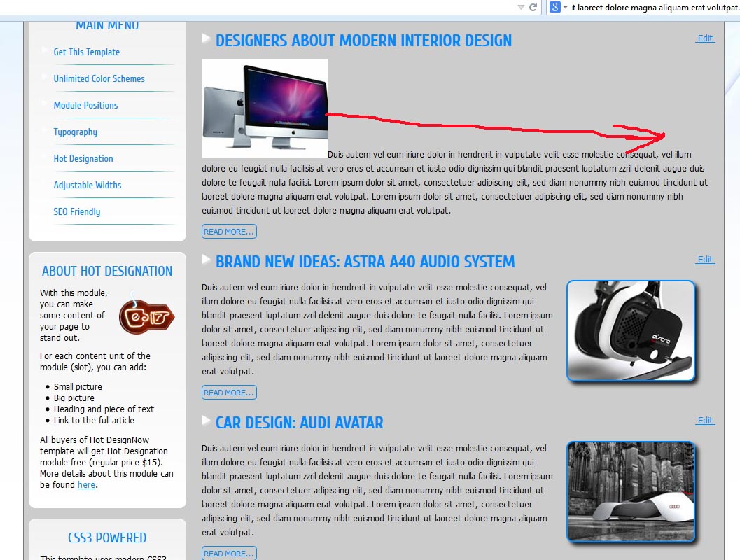The image size is (740, 560).
Task: Click 'Small picture' list item
Action: click(x=78, y=387)
